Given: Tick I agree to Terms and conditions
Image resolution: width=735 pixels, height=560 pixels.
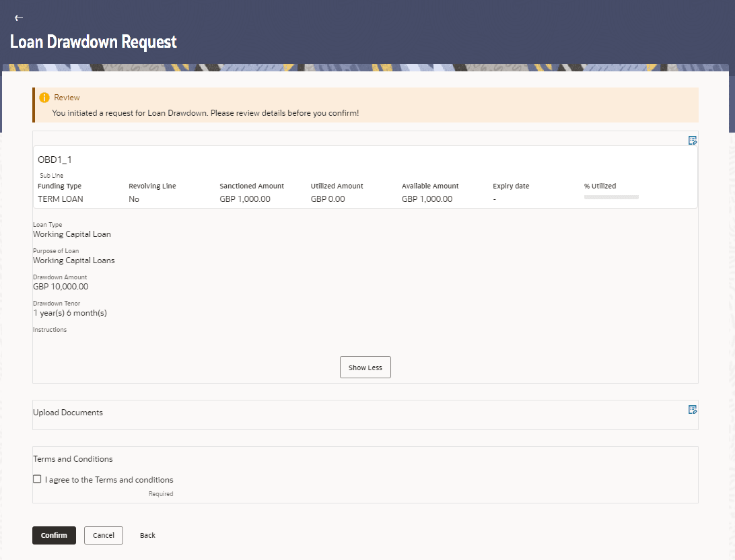Looking at the screenshot, I should point(37,479).
